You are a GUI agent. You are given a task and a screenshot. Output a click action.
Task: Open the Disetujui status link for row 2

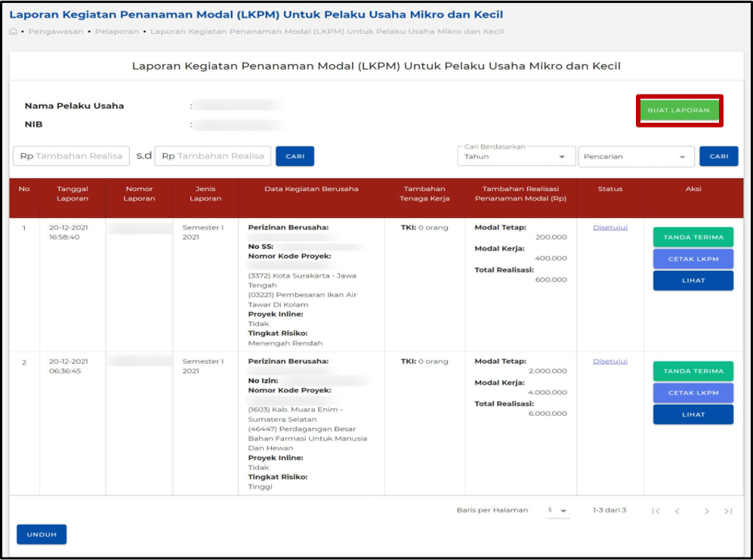(609, 362)
